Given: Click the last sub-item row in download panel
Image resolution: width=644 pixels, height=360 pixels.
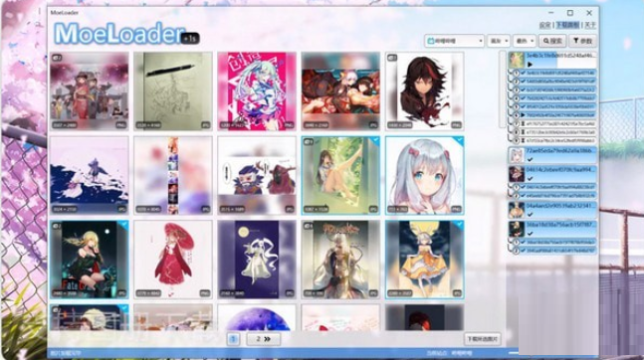Looking at the screenshot, I should [x=554, y=251].
